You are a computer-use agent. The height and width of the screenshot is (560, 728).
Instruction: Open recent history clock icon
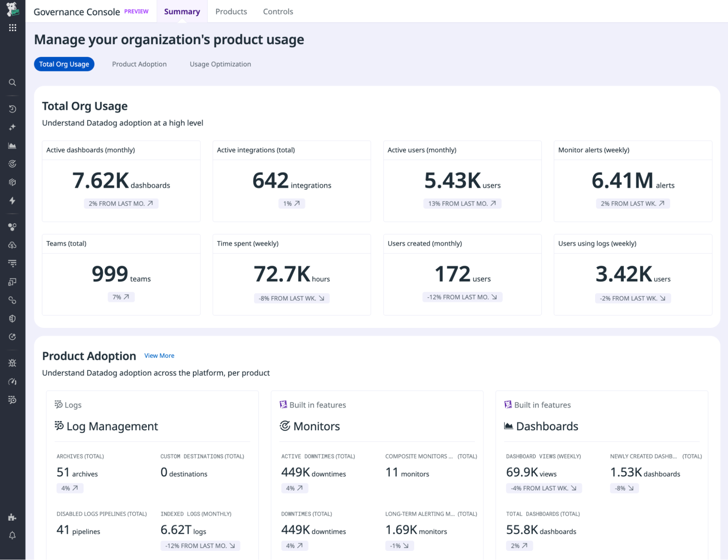click(12, 109)
